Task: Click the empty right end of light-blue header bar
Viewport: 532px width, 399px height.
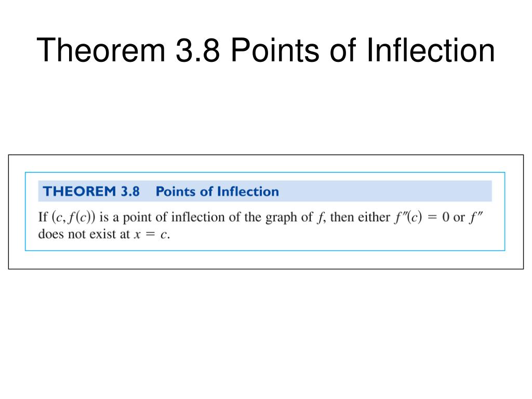Action: click(x=416, y=191)
